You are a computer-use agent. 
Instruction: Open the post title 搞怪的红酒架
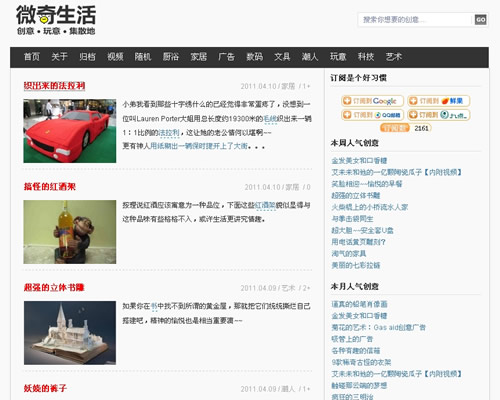tap(50, 187)
